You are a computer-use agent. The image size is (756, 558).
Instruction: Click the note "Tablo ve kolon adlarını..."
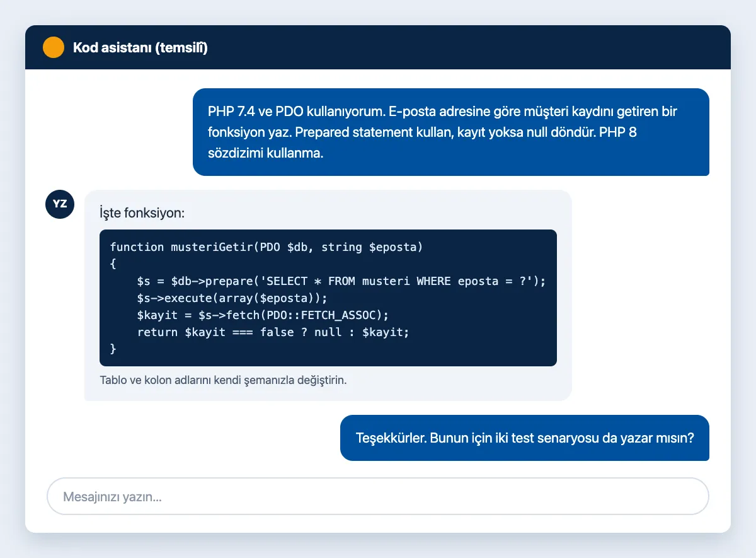[x=224, y=380]
